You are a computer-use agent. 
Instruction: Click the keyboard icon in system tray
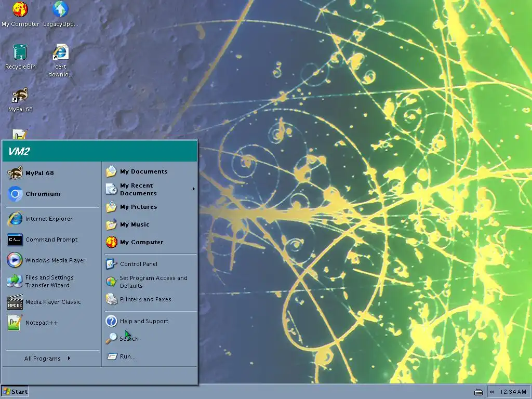[478, 392]
